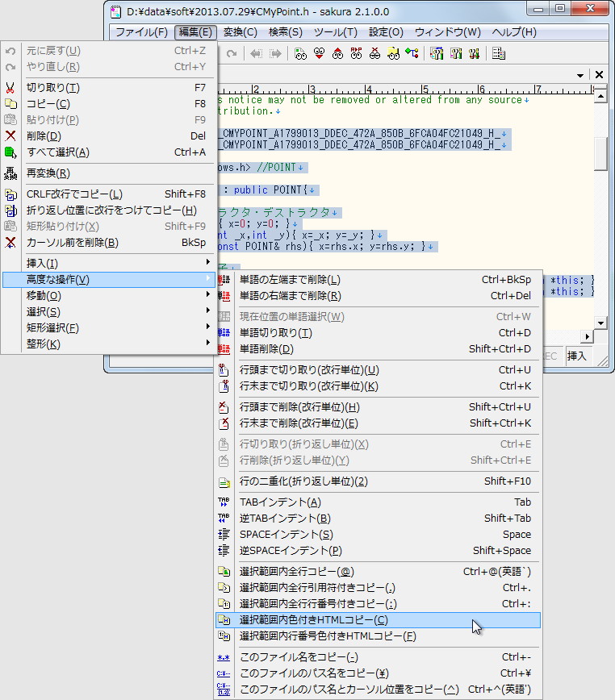Click the Search (binoculars) toolbar icon

click(300, 54)
